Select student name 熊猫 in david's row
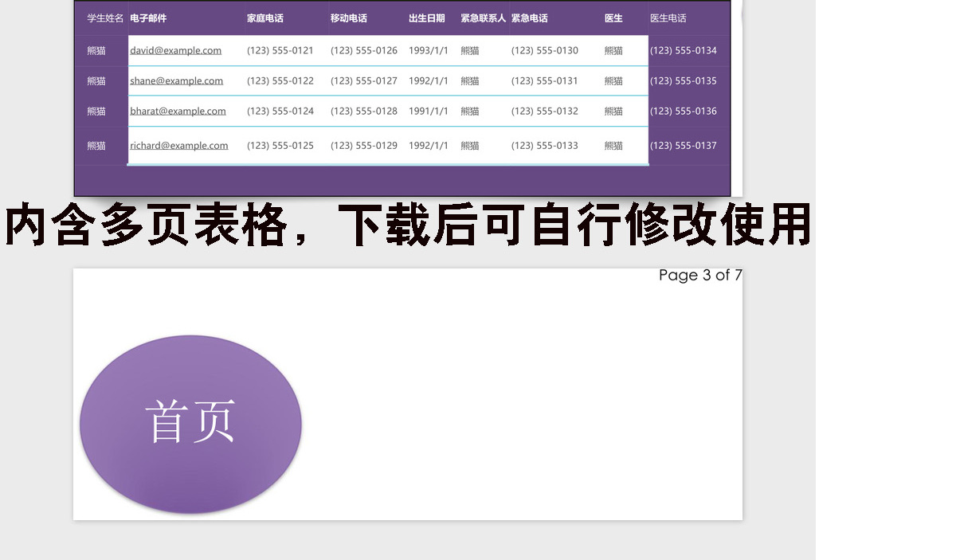 (96, 50)
